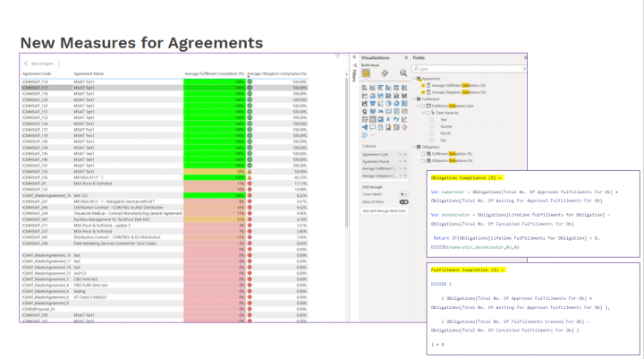The width and height of the screenshot is (644, 359).
Task: Open Average Obligation C... column dropdown
Action: pyautogui.click(x=401, y=175)
